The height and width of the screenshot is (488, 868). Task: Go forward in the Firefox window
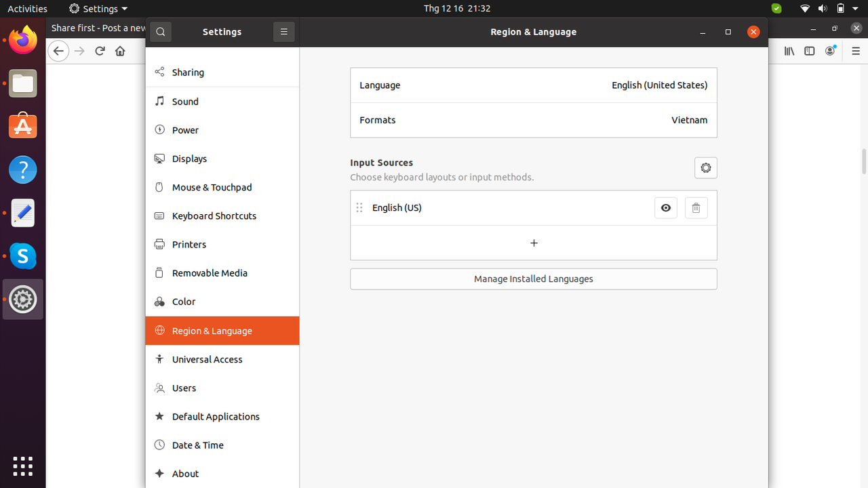pyautogui.click(x=79, y=51)
